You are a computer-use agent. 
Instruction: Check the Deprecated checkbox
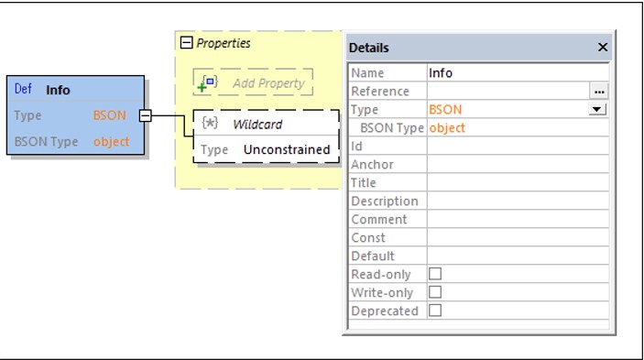435,311
